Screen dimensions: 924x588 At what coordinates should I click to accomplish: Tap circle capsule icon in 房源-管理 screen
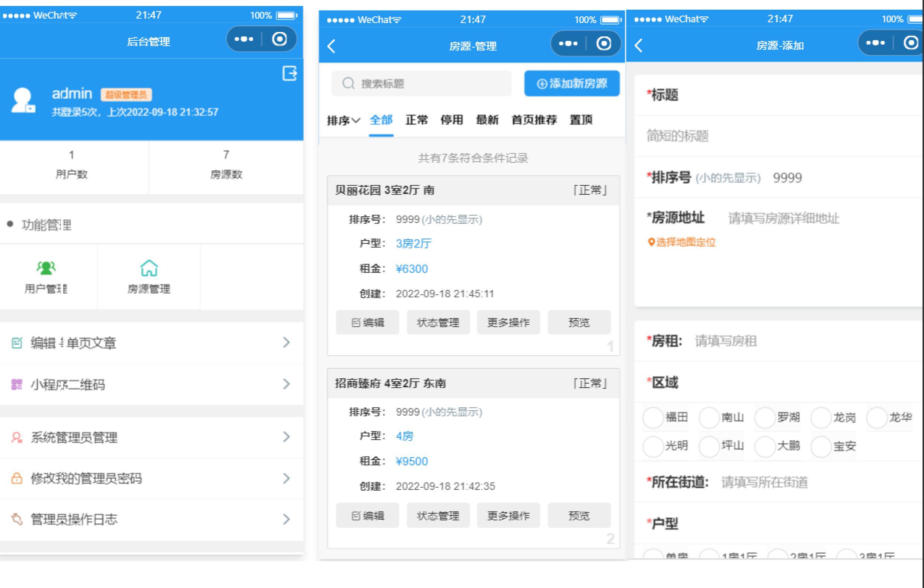click(x=604, y=43)
